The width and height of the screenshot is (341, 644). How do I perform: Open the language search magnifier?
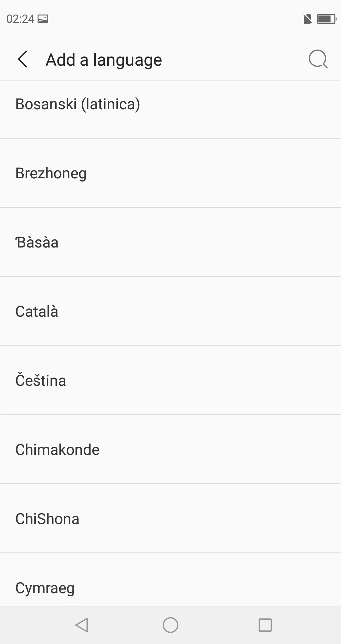318,59
